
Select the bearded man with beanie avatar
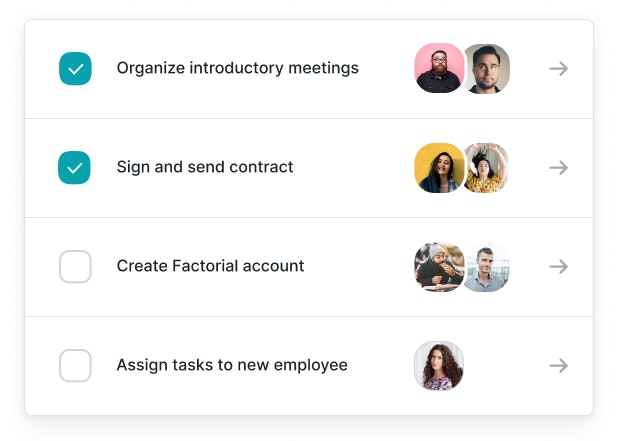point(438,267)
